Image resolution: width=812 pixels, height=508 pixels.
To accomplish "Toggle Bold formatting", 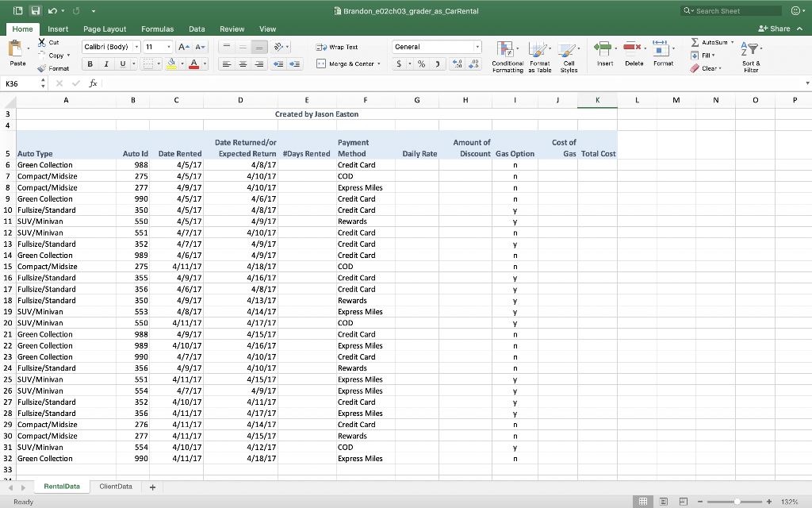I will pyautogui.click(x=91, y=63).
